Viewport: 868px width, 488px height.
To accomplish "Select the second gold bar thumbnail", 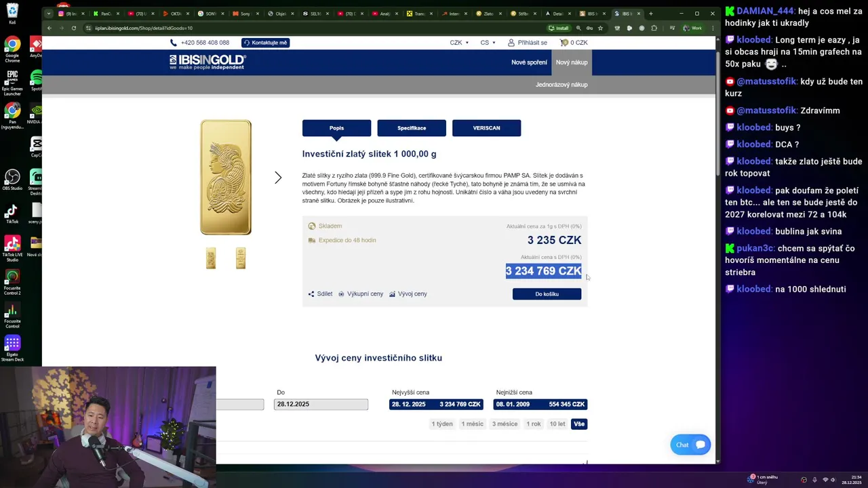I will click(x=241, y=258).
